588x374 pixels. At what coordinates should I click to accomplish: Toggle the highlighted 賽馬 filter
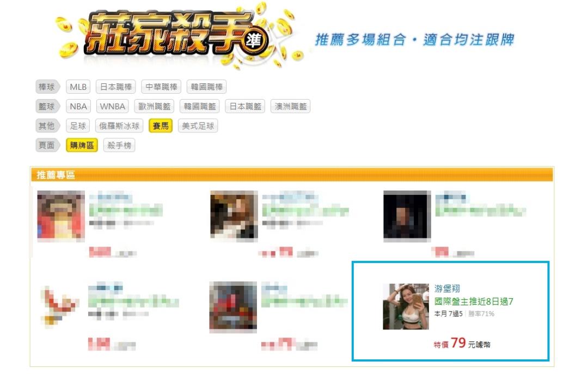tap(161, 126)
